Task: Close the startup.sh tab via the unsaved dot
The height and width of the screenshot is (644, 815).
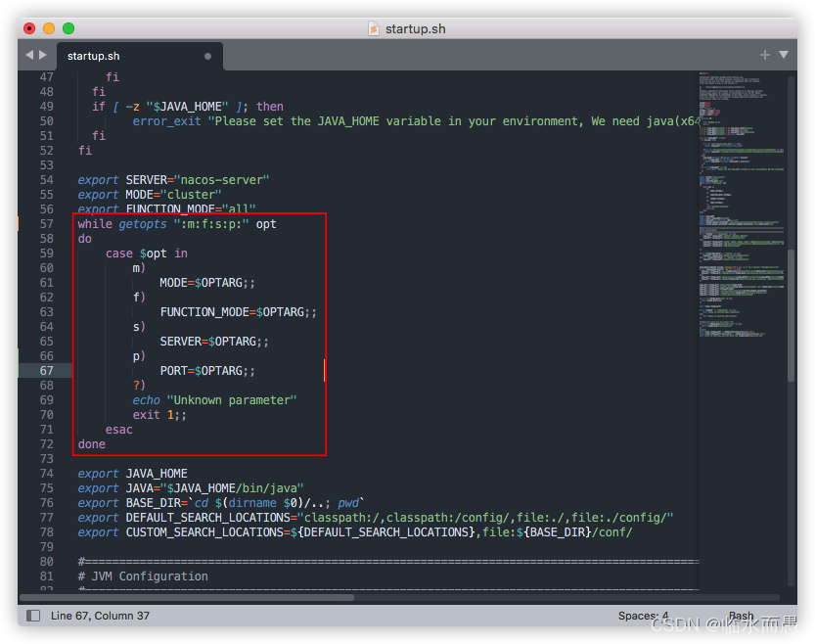Action: 207,56
